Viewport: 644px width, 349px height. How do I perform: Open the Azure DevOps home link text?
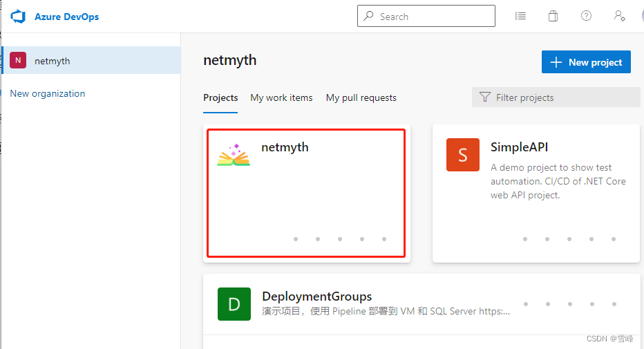(x=66, y=17)
